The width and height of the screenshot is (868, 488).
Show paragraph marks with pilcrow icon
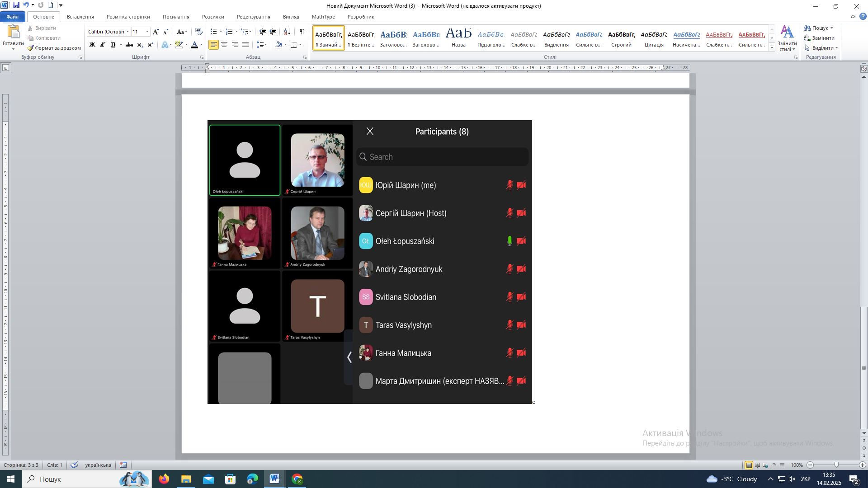tap(302, 32)
